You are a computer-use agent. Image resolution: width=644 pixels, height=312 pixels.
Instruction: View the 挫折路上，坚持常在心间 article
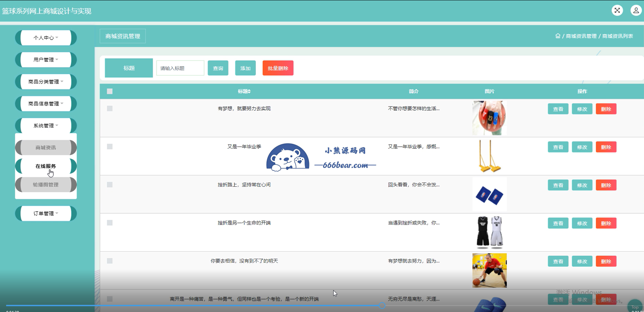558,185
